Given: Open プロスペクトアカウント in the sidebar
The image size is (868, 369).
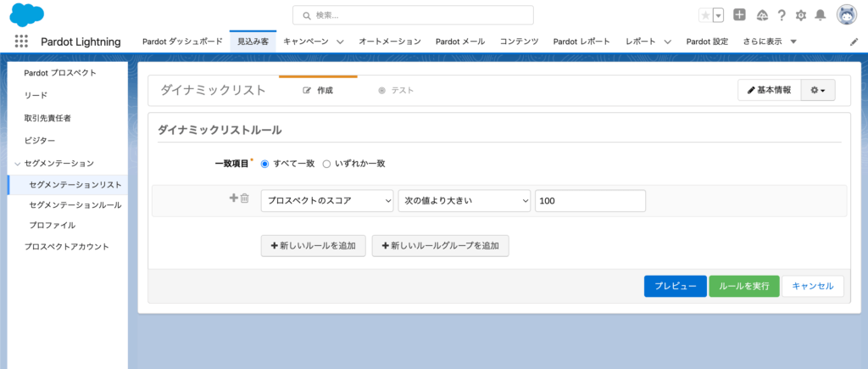Looking at the screenshot, I should click(x=68, y=247).
